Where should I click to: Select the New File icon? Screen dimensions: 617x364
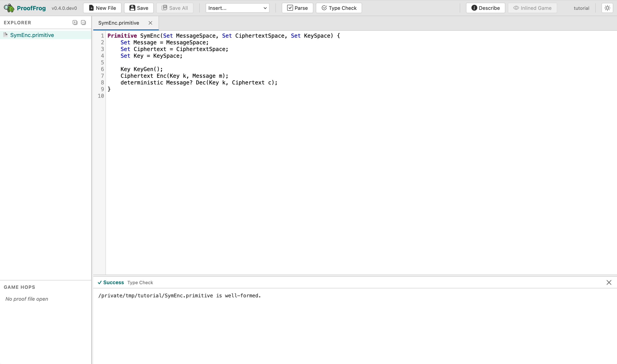coord(91,8)
